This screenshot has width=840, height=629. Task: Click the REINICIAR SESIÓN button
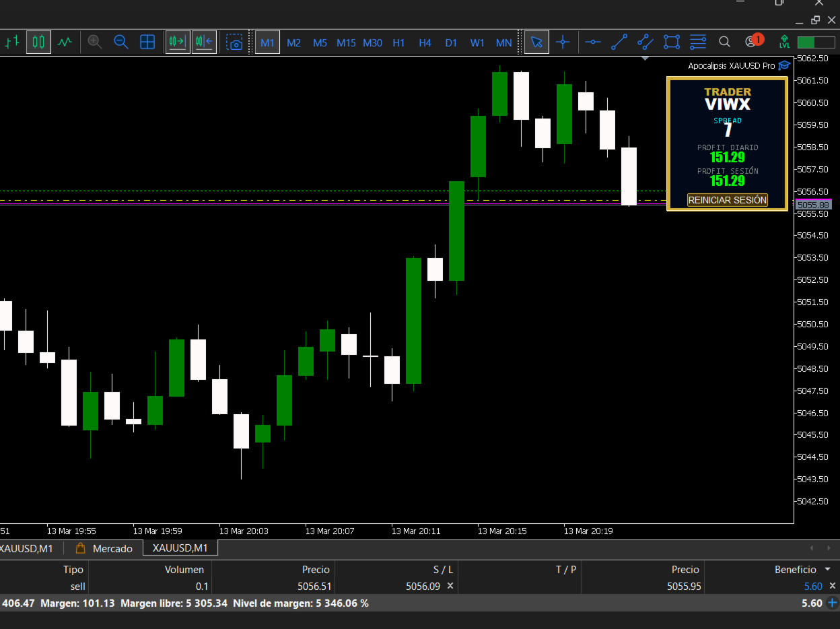click(727, 200)
